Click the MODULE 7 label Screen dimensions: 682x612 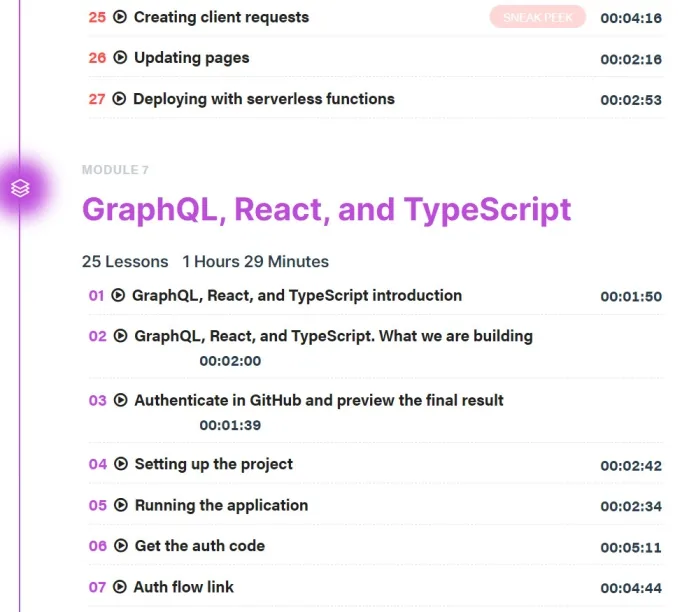pyautogui.click(x=115, y=170)
